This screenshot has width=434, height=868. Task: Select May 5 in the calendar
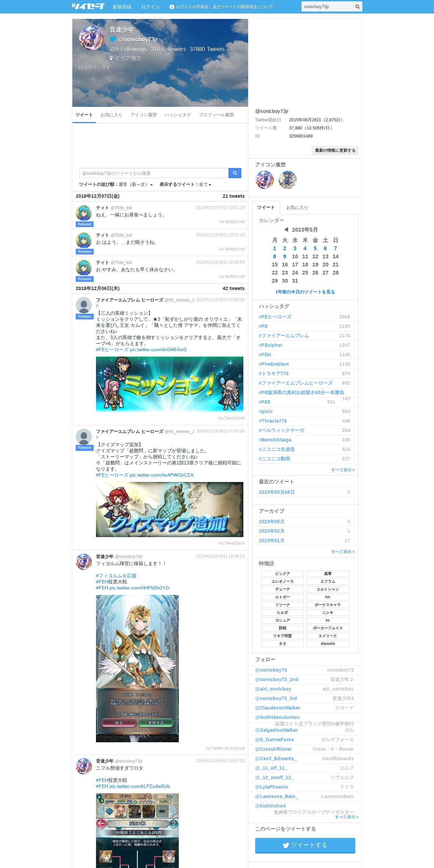[x=315, y=248]
